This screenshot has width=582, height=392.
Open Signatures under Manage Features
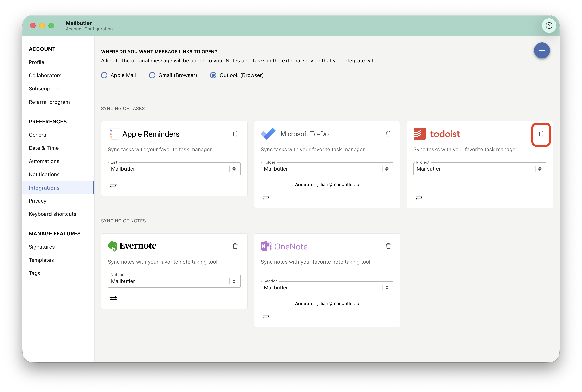point(41,247)
